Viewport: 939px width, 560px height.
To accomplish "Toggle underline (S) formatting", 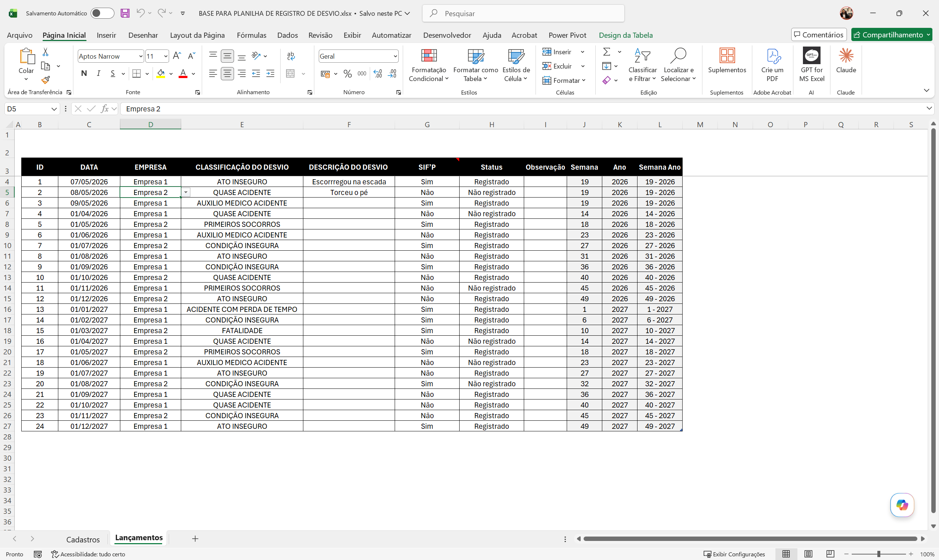I will coord(113,74).
